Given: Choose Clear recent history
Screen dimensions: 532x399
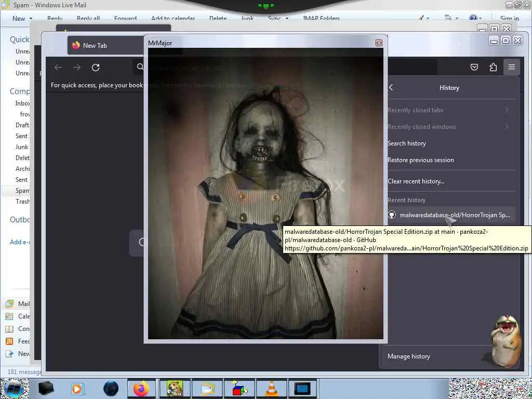Looking at the screenshot, I should tap(416, 181).
